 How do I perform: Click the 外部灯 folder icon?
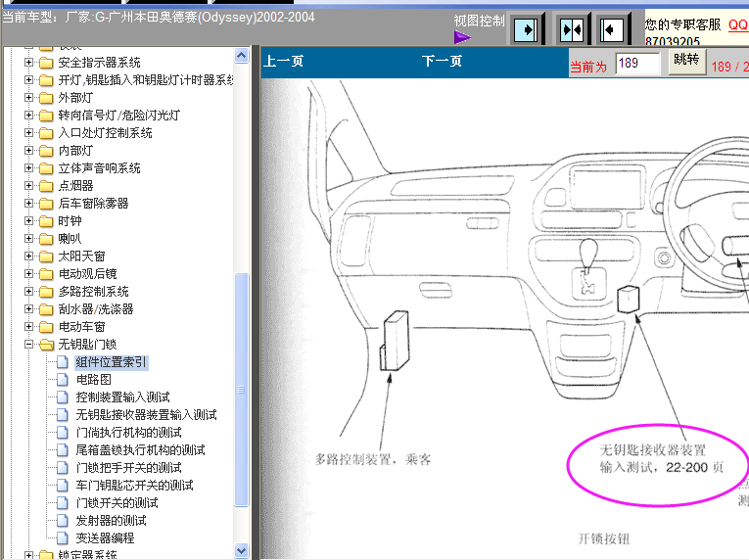click(46, 98)
